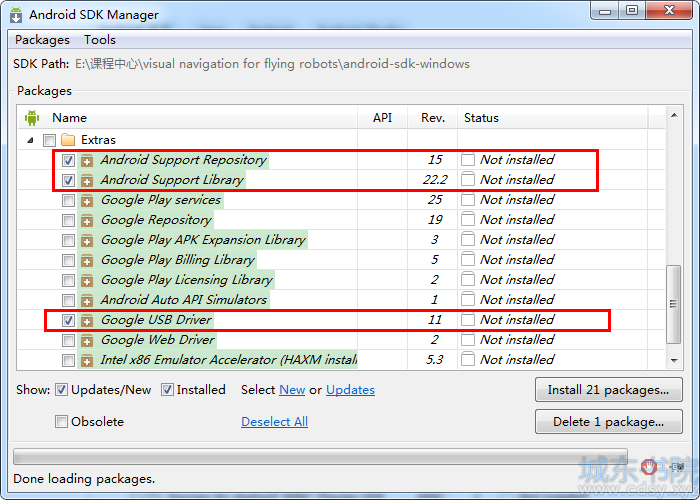Select Updates packages link
700x500 pixels.
coord(350,390)
